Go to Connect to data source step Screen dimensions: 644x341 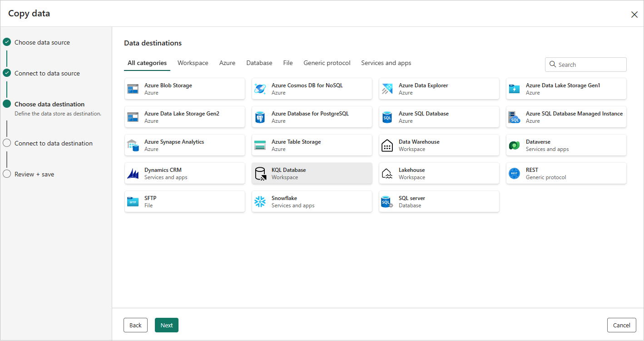tap(47, 73)
